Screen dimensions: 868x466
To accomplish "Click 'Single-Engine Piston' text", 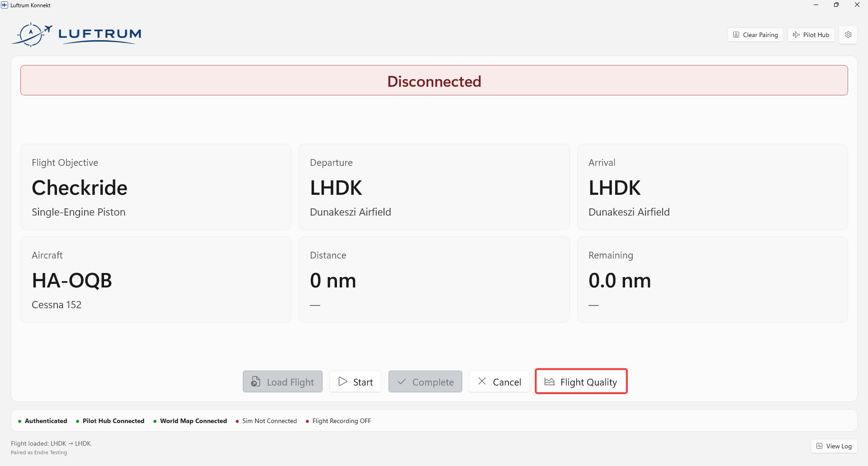I will (x=79, y=212).
